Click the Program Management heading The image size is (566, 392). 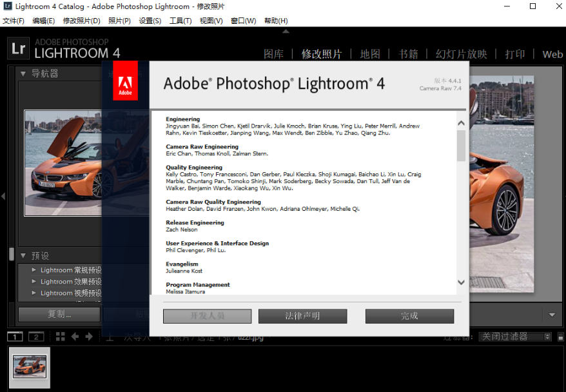tap(198, 285)
